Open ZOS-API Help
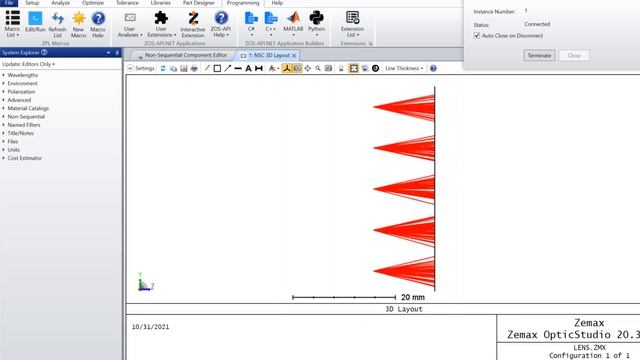The width and height of the screenshot is (640, 360). (x=221, y=24)
